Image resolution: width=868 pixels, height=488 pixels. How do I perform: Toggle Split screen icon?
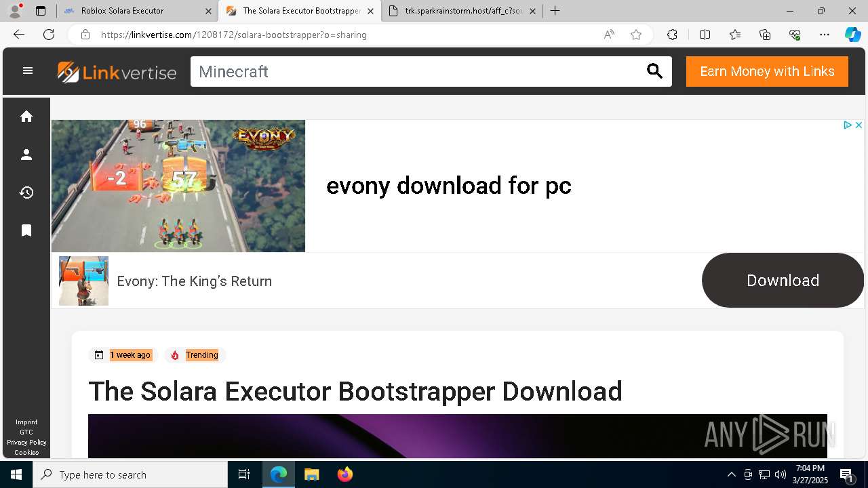click(705, 35)
